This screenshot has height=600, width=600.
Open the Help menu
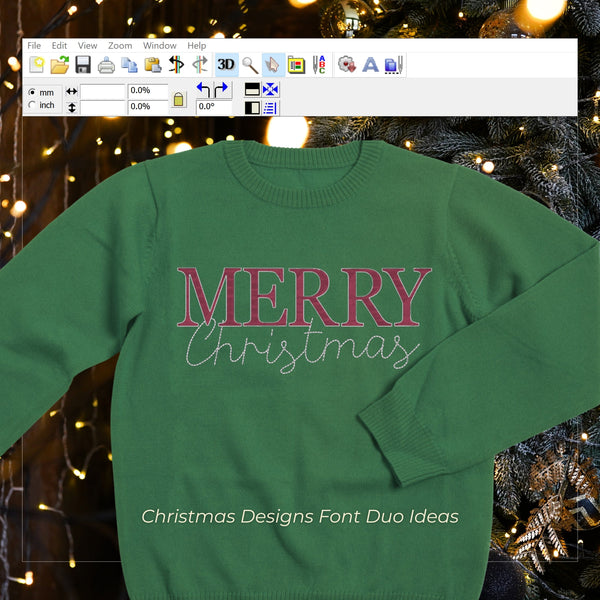pos(197,46)
